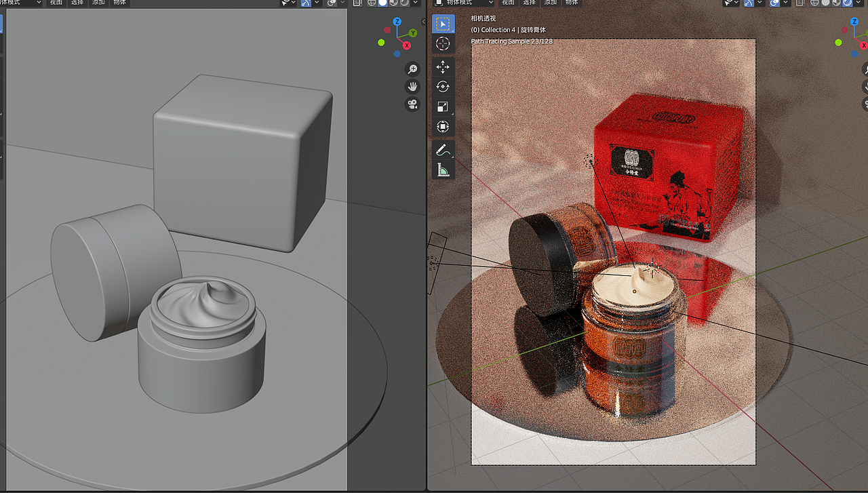Open shading options dropdown in right viewport
Image resolution: width=868 pixels, height=493 pixels.
(859, 3)
